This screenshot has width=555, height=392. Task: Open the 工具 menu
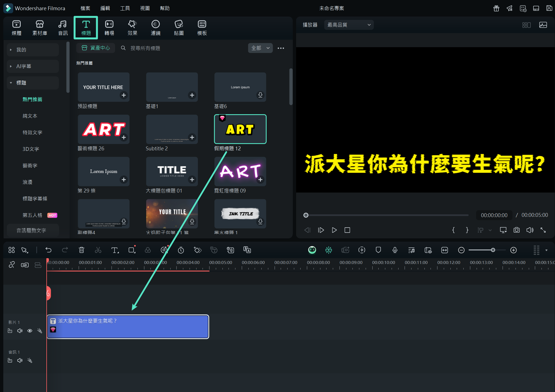tap(125, 8)
